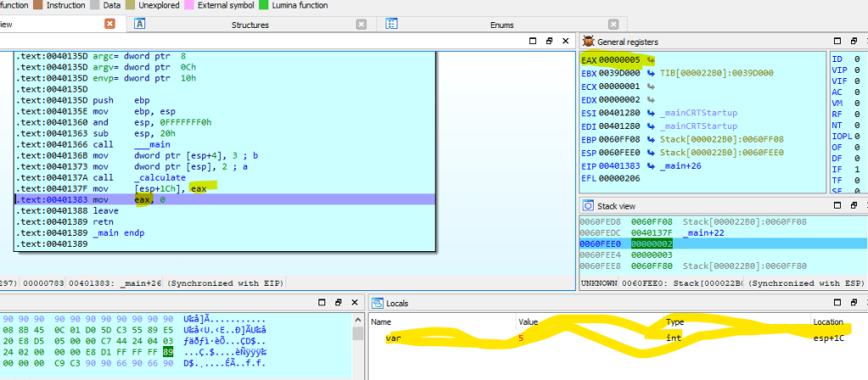Toggle the ID flag value

[x=855, y=59]
